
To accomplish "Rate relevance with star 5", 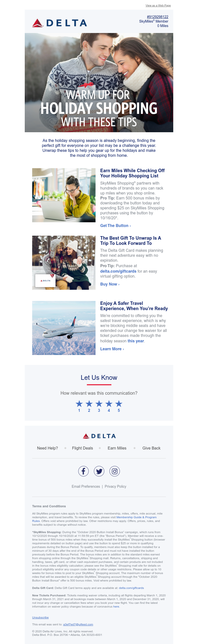I will coord(119,406).
